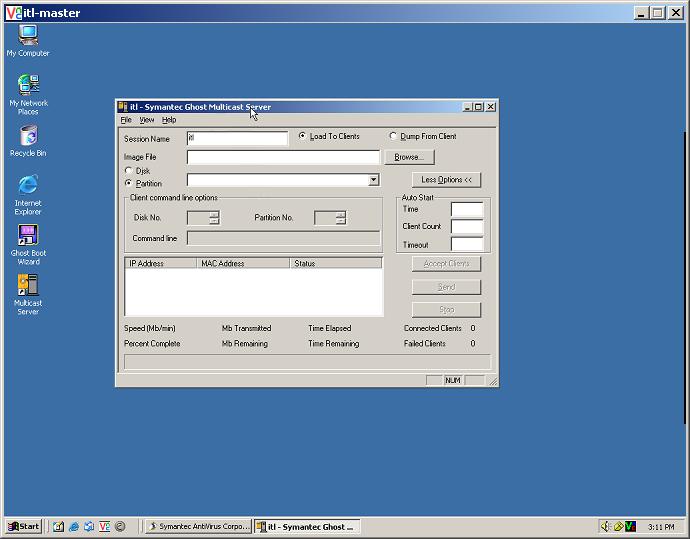Click Show Desktop quick launch icon
Image resolution: width=690 pixels, height=539 pixels.
coord(58,526)
